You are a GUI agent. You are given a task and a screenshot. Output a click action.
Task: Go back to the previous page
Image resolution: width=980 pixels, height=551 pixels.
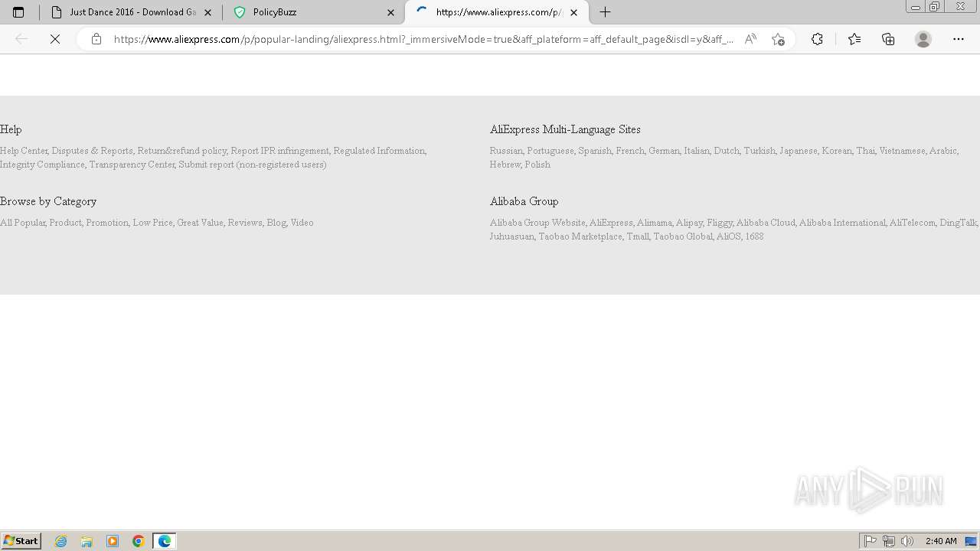[x=21, y=39]
